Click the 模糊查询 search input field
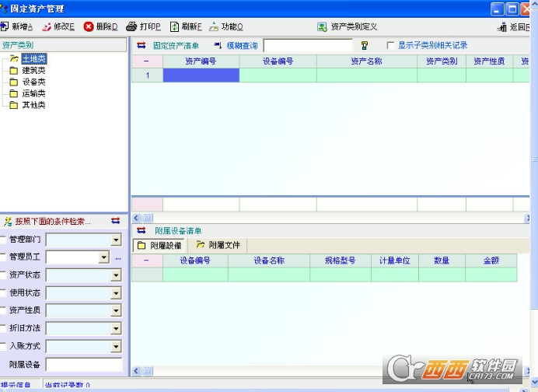This screenshot has width=538, height=392. tap(308, 45)
